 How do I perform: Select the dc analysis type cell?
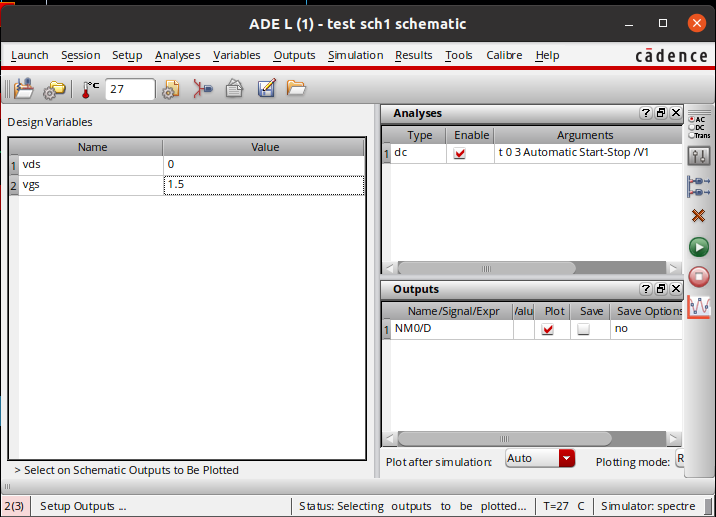click(419, 153)
